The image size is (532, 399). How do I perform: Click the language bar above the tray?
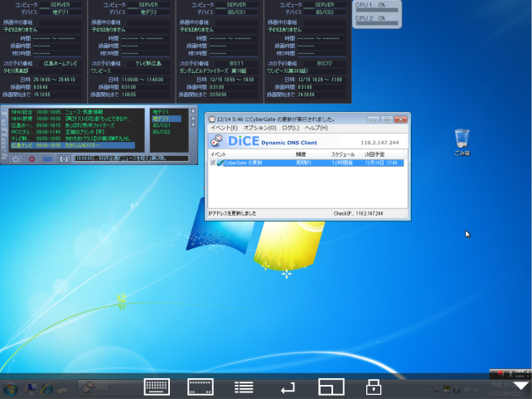(510, 374)
